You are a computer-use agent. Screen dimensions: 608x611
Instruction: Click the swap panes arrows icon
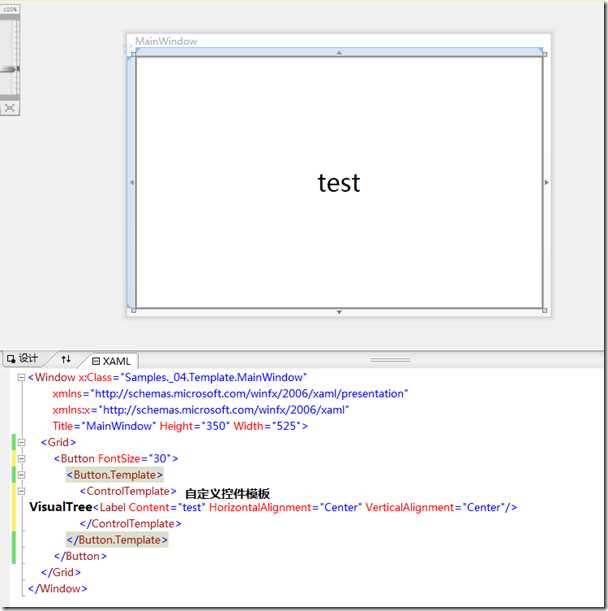tap(66, 359)
